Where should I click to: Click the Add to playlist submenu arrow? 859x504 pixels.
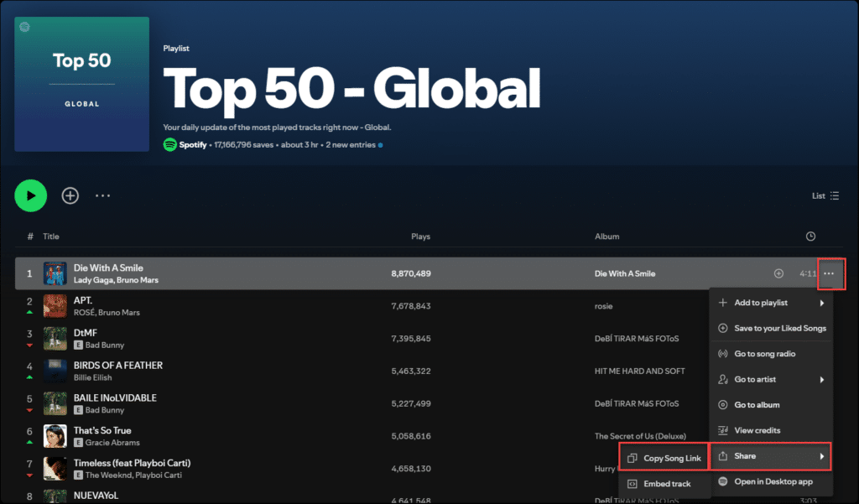(x=822, y=303)
